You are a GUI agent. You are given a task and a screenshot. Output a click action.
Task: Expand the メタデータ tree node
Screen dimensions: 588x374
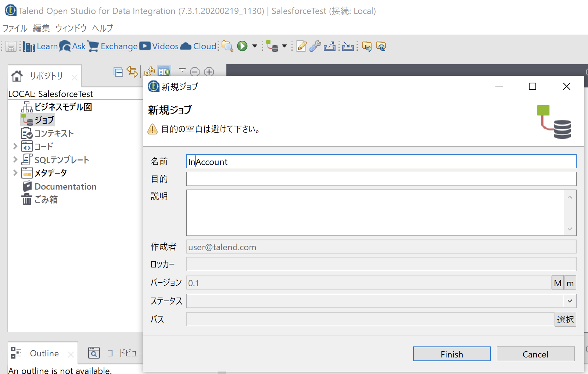(x=15, y=173)
